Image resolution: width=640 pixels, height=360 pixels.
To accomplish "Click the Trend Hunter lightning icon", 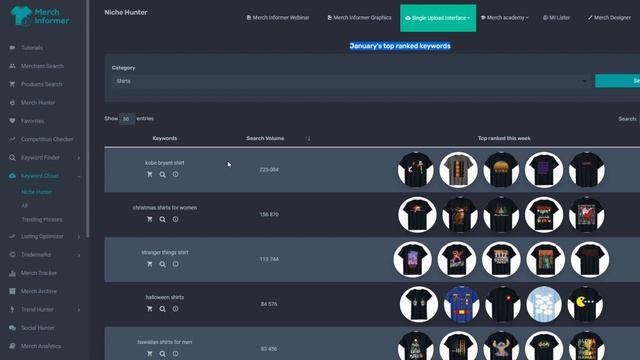I will coord(12,309).
